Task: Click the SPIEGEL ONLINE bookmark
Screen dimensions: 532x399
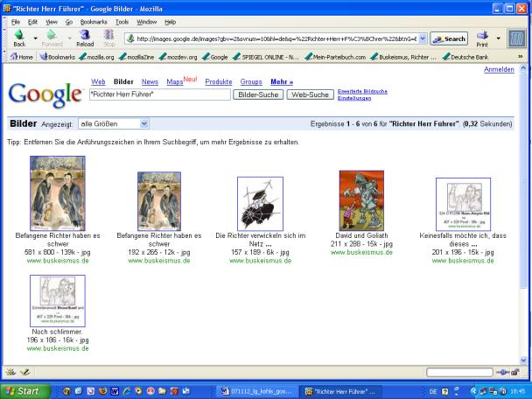Action: 266,57
